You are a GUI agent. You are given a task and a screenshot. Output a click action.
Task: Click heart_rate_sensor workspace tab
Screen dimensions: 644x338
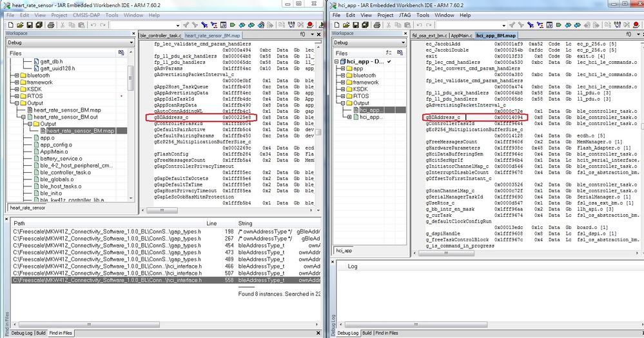coord(28,208)
